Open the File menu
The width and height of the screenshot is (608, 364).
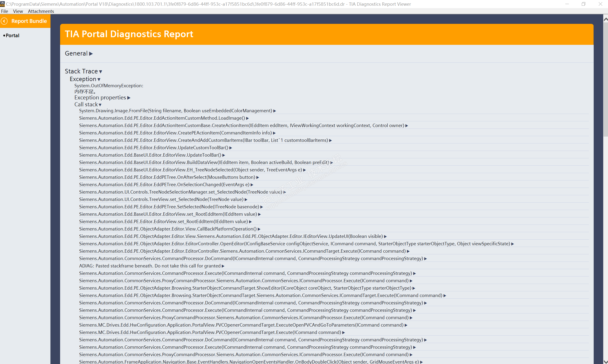coord(5,11)
